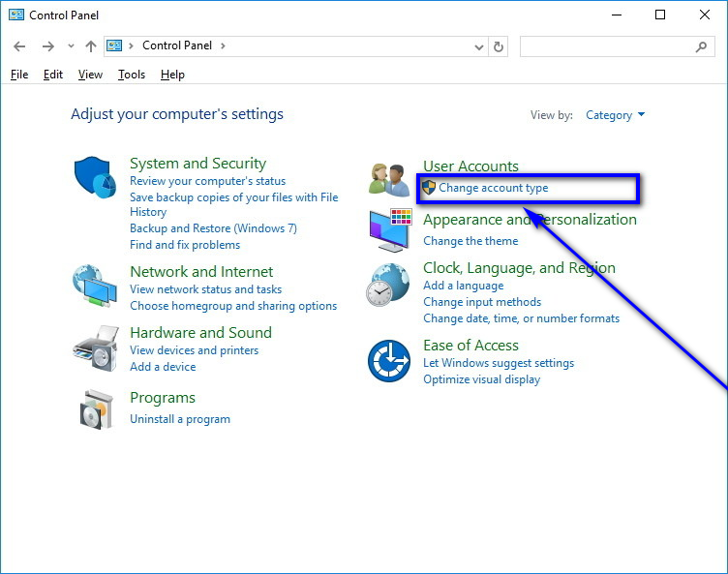Viewport: 728px width, 574px height.
Task: Click the System and Security shield icon
Action: click(x=94, y=177)
